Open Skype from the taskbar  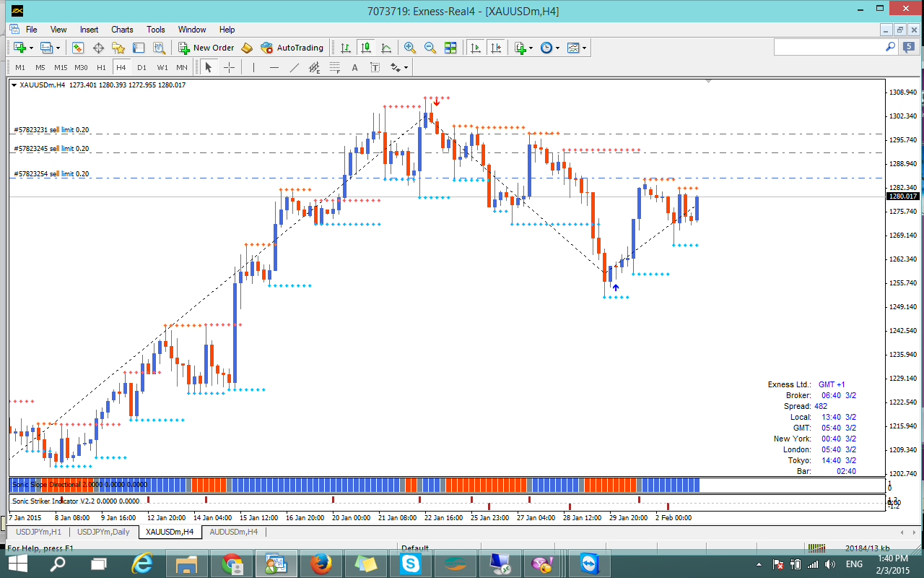click(411, 563)
